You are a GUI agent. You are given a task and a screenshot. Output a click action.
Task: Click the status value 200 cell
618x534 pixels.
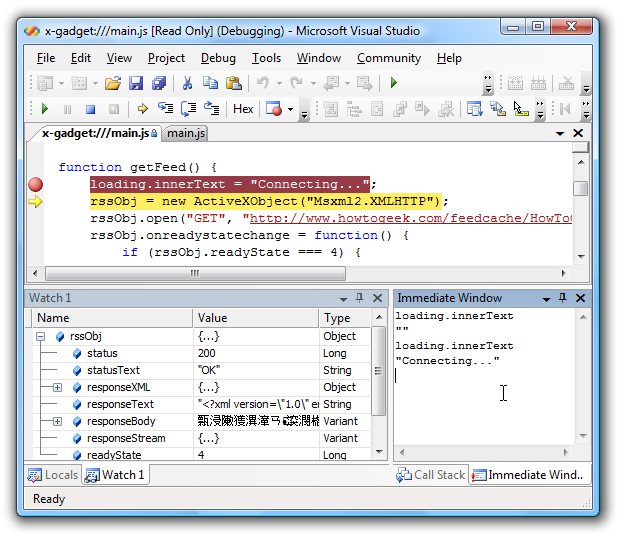click(x=256, y=354)
